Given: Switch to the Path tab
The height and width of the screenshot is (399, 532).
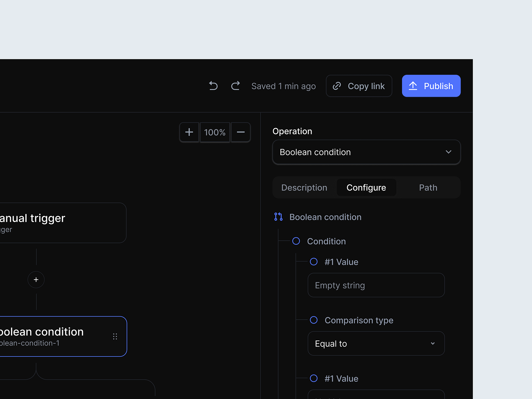Looking at the screenshot, I should pyautogui.click(x=428, y=187).
